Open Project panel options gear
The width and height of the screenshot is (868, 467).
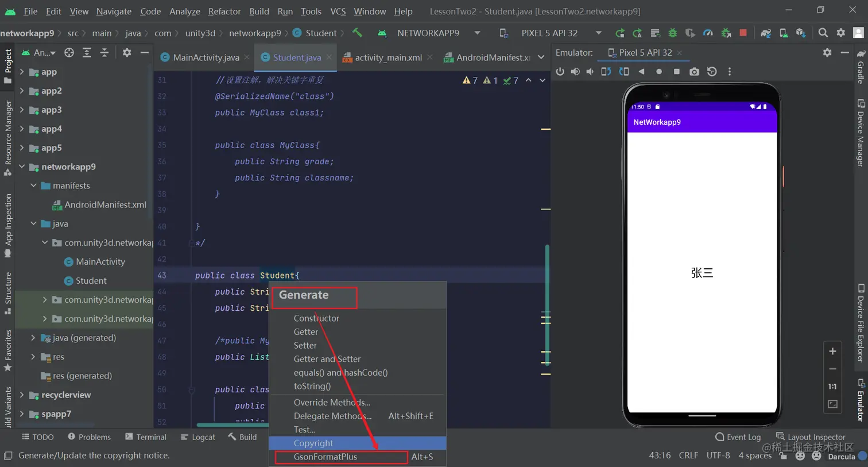point(127,53)
